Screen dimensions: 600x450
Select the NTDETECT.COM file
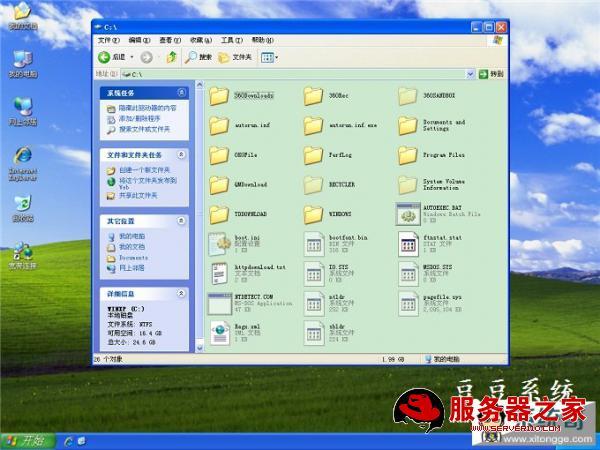click(x=250, y=303)
